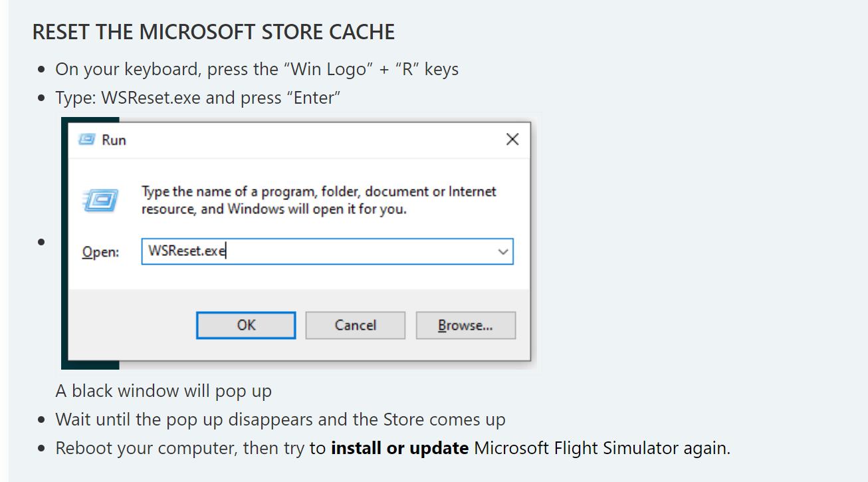Click the bullet point beside the Run screenshot
868x482 pixels.
[41, 241]
